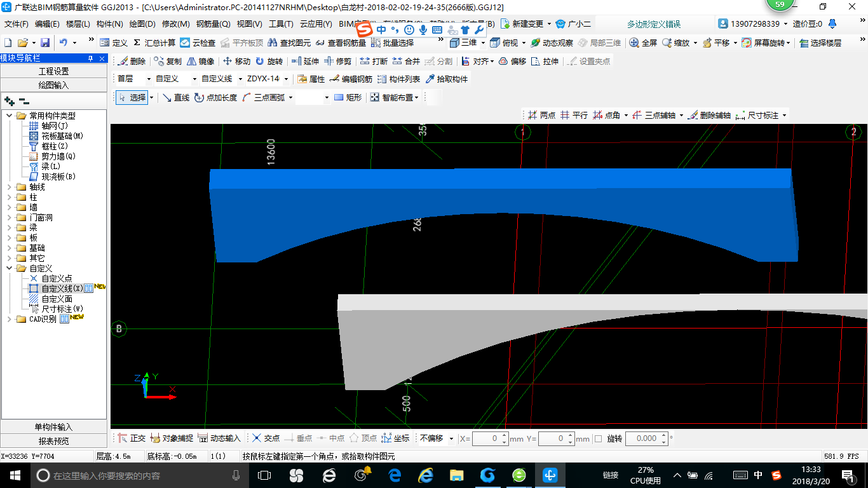Viewport: 868px width, 488px height.
Task: Select the 延伸 extend tool
Action: [x=305, y=61]
